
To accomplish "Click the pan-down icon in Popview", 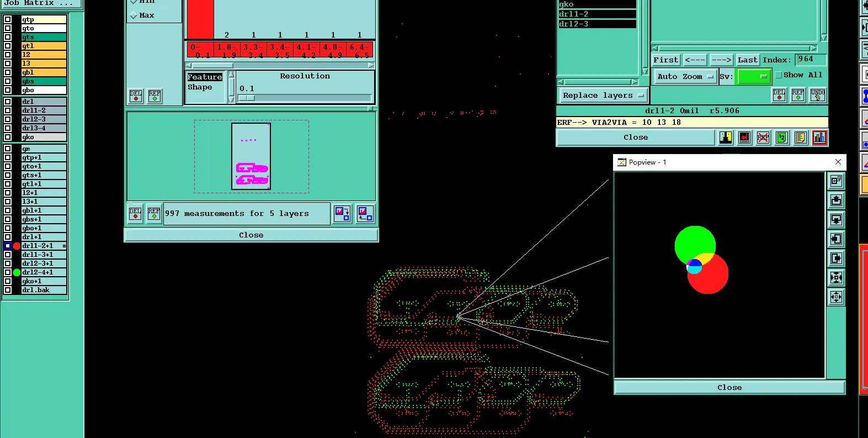I will click(837, 219).
